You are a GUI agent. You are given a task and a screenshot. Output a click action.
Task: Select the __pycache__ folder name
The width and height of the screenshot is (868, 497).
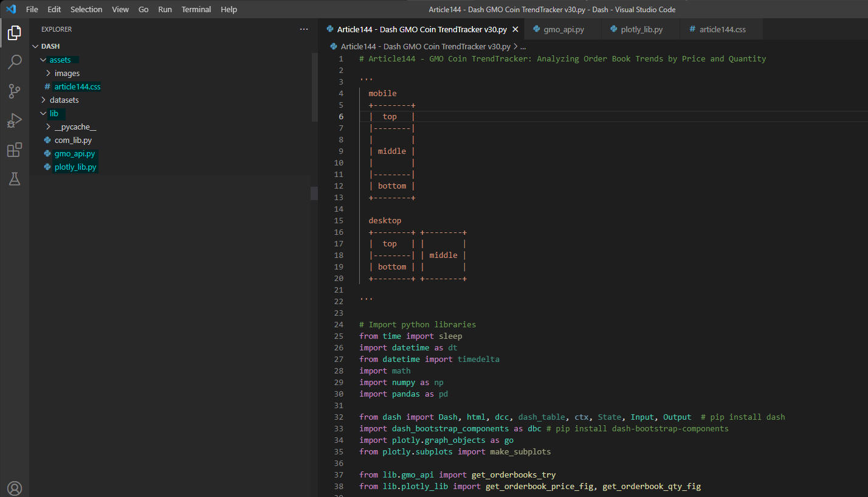tap(75, 127)
